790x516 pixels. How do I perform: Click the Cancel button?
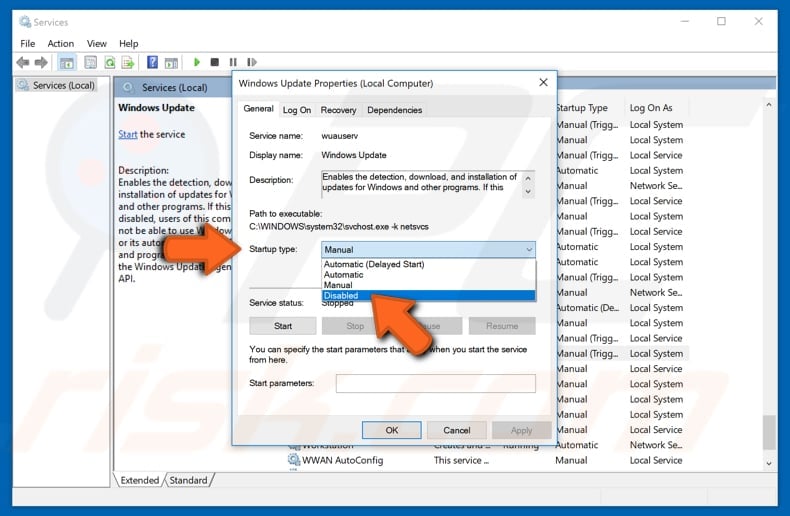click(x=456, y=430)
